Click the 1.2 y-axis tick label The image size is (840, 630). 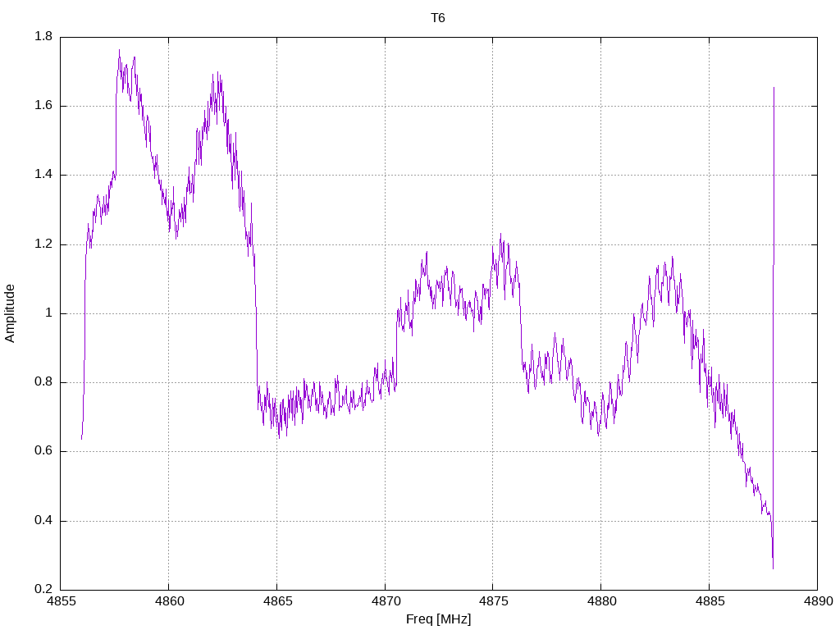[x=43, y=244]
